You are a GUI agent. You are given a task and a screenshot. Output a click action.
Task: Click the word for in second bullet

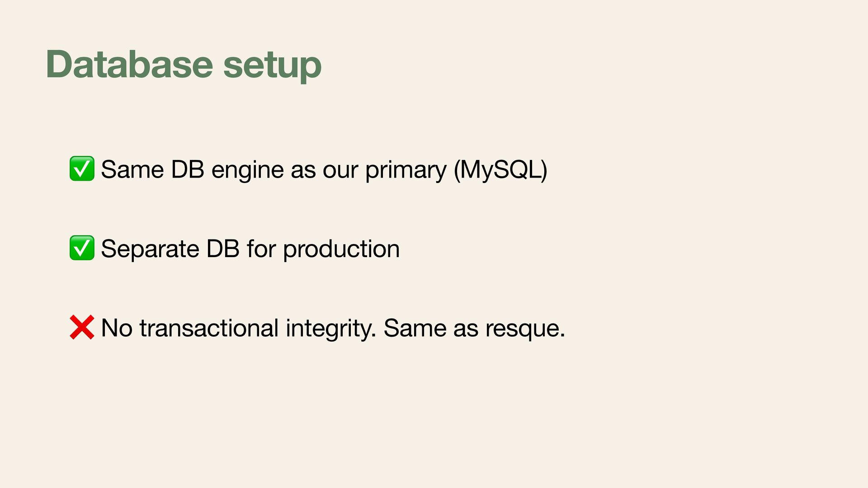point(261,249)
